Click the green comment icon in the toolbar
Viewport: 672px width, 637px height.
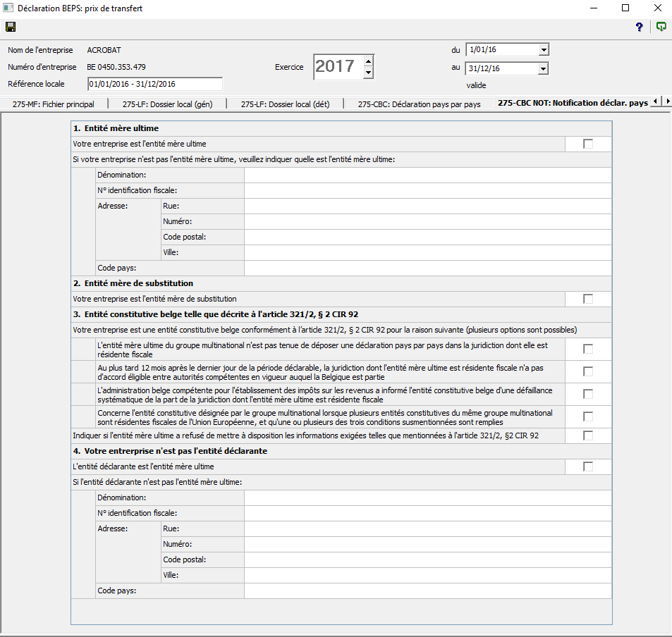[661, 27]
